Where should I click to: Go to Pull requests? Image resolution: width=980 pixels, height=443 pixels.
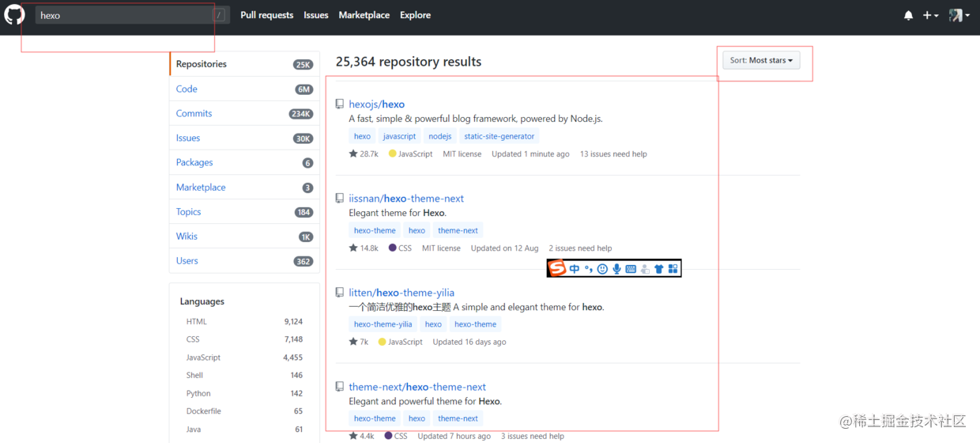click(266, 15)
